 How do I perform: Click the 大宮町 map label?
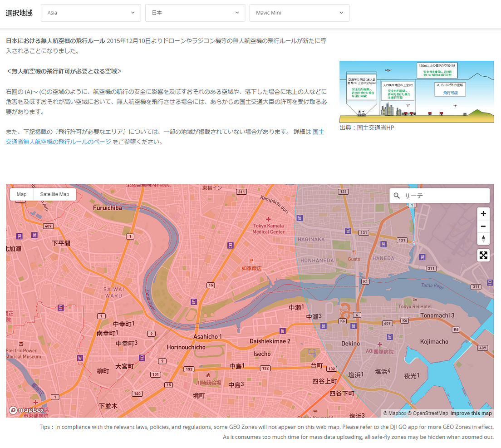pos(124,366)
